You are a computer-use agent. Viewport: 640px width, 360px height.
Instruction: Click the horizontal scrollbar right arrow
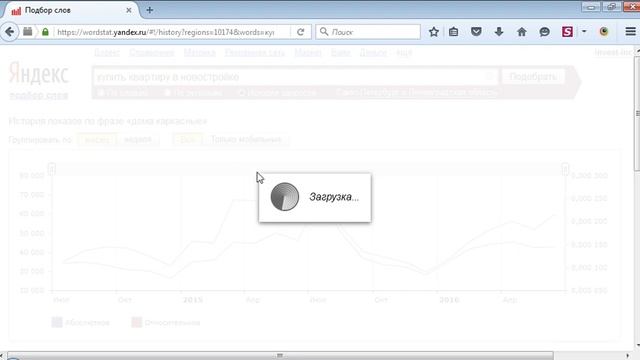[628, 356]
